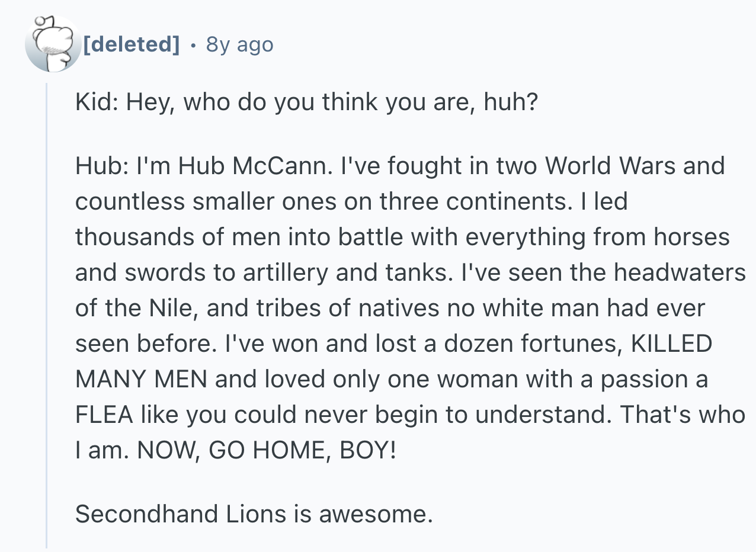
Task: Click the Kid's opening question line
Action: tap(306, 102)
